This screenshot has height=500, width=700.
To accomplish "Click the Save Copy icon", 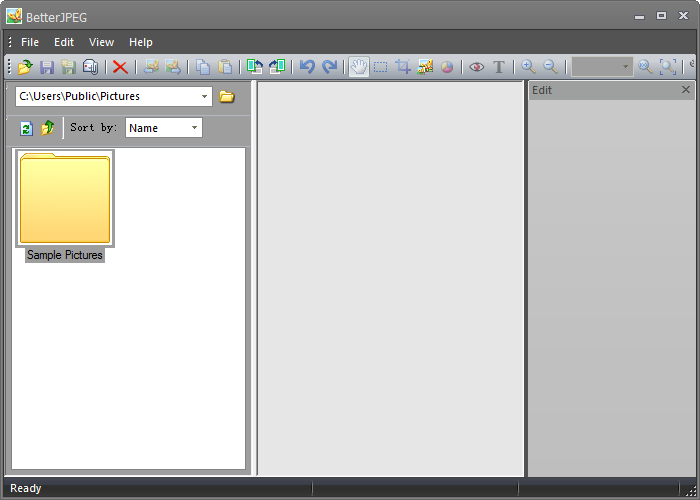I will click(90, 67).
